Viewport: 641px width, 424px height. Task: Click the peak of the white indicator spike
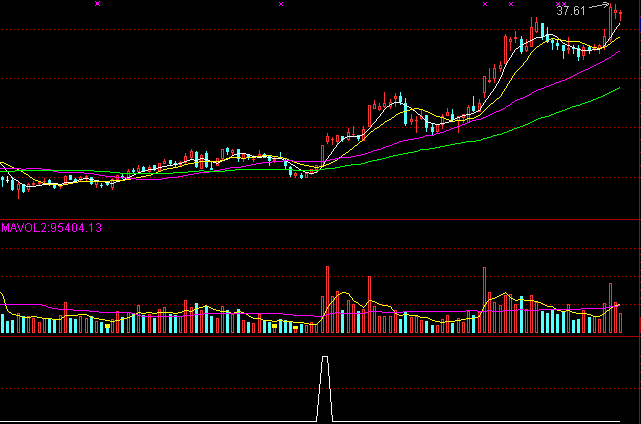point(325,357)
